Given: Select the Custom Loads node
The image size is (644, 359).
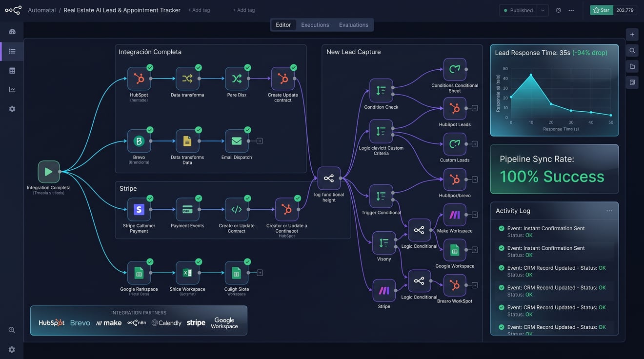Looking at the screenshot, I should (455, 144).
